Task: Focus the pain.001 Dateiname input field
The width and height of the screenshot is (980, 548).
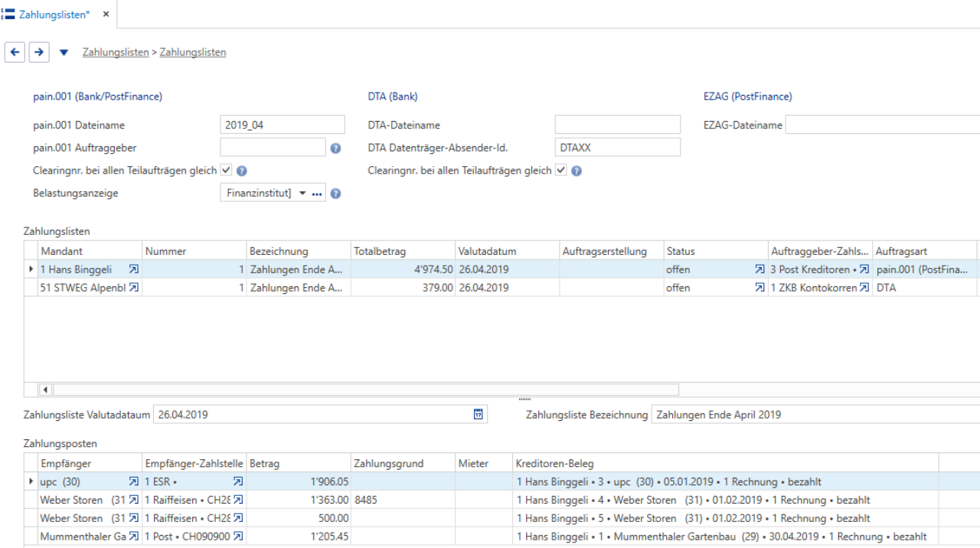Action: pyautogui.click(x=283, y=125)
